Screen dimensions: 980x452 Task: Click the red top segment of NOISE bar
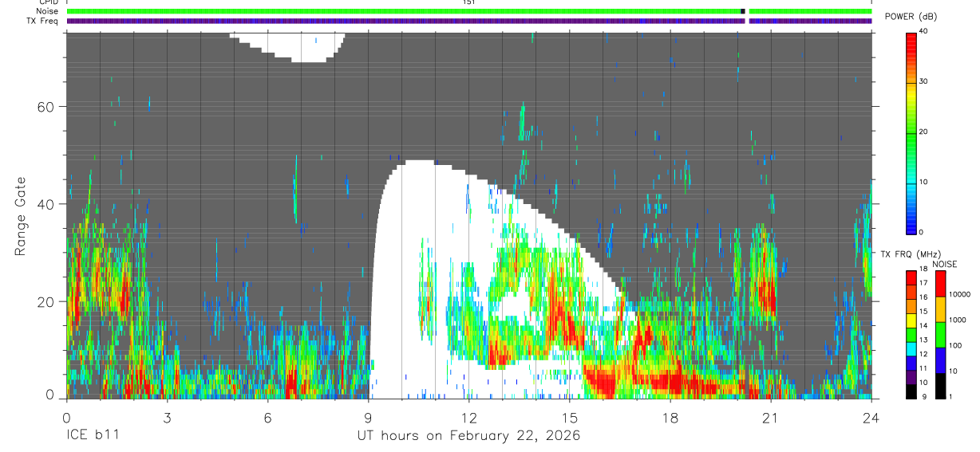[941, 283]
